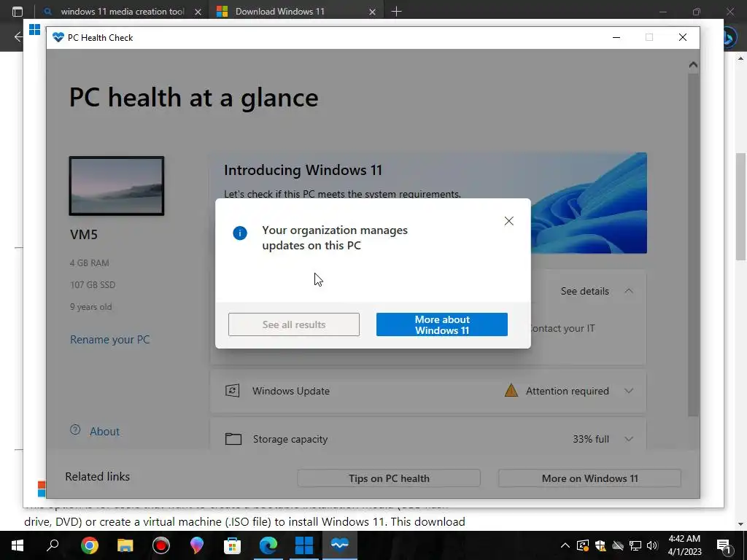Click PC Health Check heart icon in title bar
The image size is (747, 560).
pyautogui.click(x=58, y=37)
